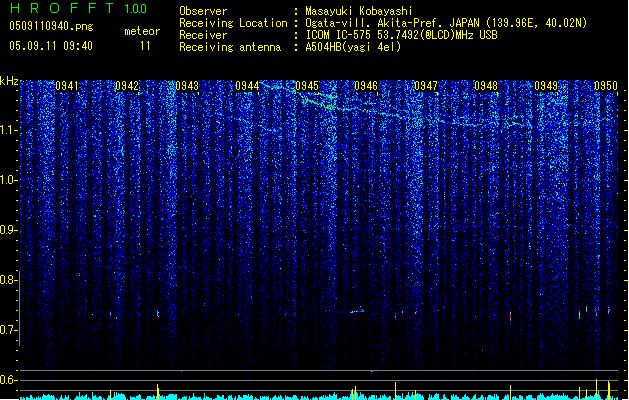Click the 0941 time marker
This screenshot has height=400, width=629.
click(x=67, y=86)
